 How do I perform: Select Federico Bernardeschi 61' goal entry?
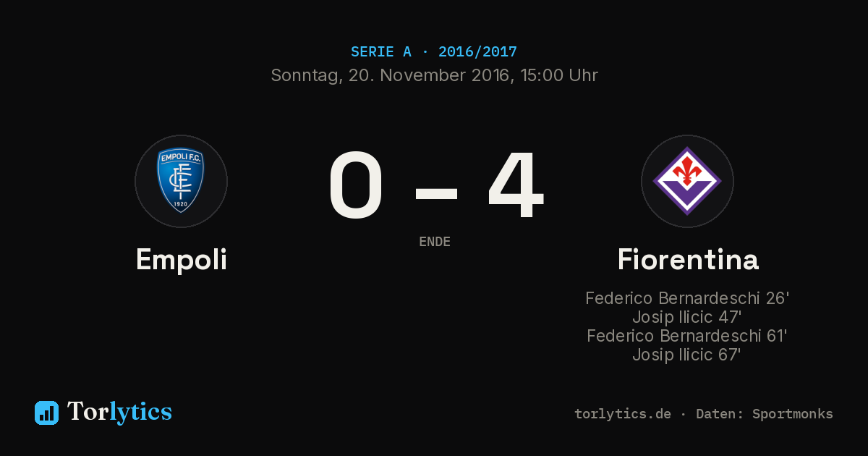click(x=687, y=336)
